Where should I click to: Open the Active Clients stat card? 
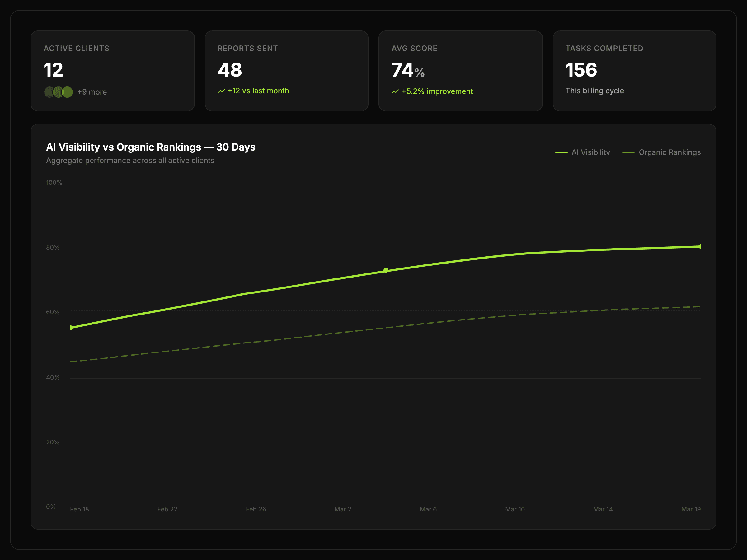tap(112, 71)
